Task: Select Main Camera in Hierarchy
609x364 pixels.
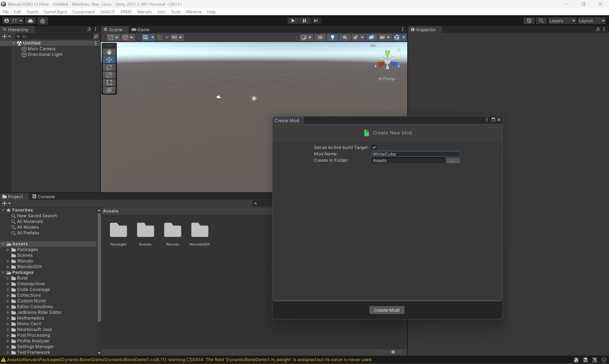Action: [x=41, y=49]
